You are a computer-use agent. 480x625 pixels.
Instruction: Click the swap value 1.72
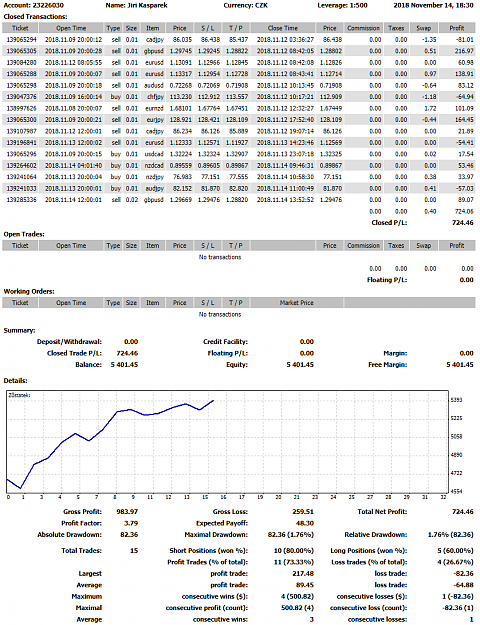coord(430,108)
